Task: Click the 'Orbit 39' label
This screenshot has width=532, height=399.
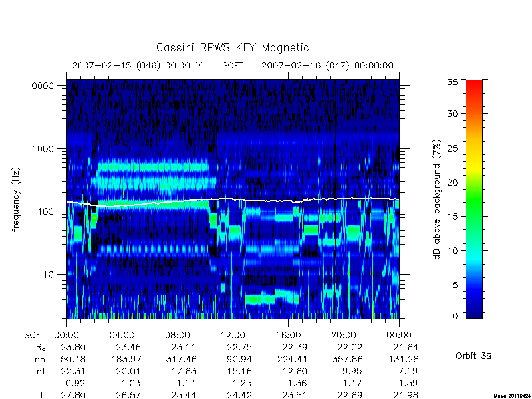Action: point(473,356)
